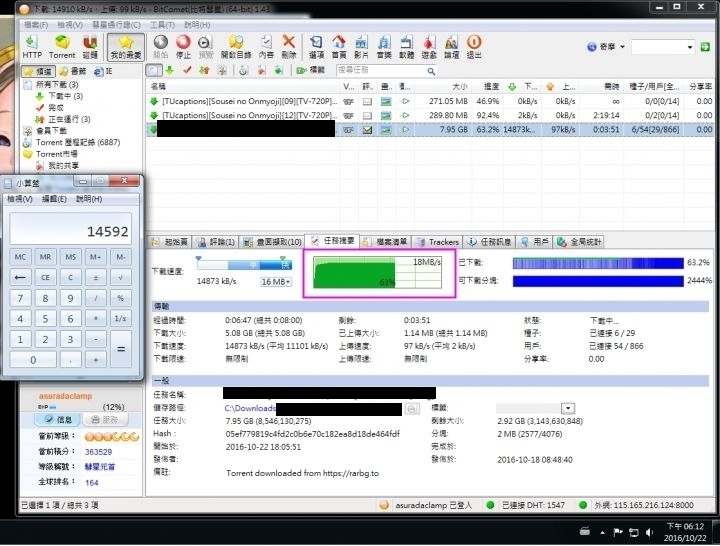
Task: Toggle the star favorites toolbar button
Action: pyautogui.click(x=126, y=47)
